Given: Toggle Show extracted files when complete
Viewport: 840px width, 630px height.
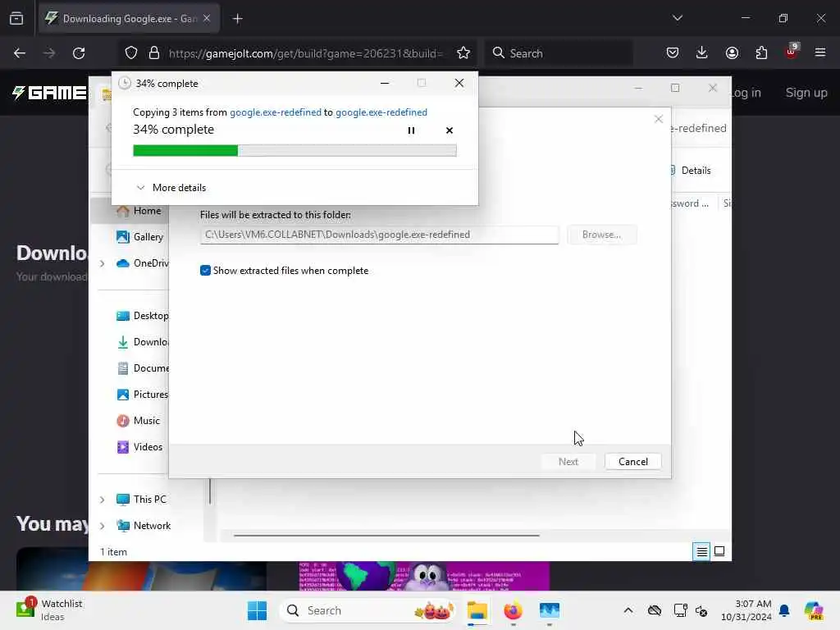Looking at the screenshot, I should tap(205, 271).
